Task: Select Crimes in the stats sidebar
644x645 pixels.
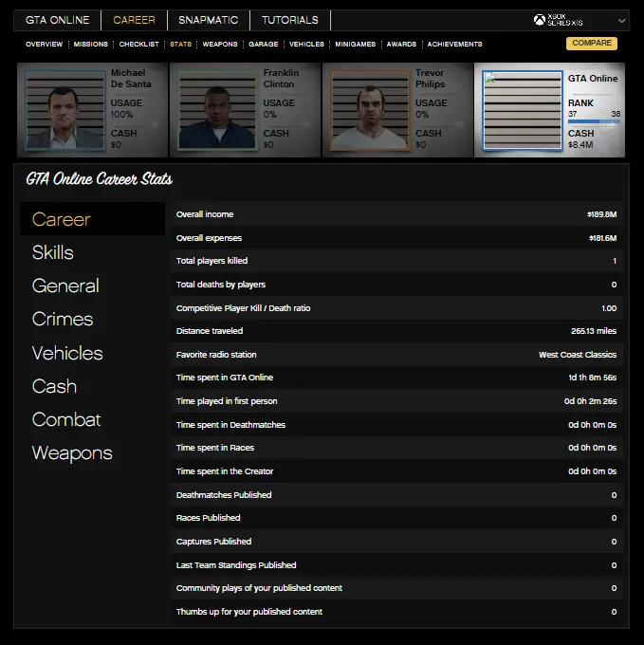Action: [x=63, y=319]
